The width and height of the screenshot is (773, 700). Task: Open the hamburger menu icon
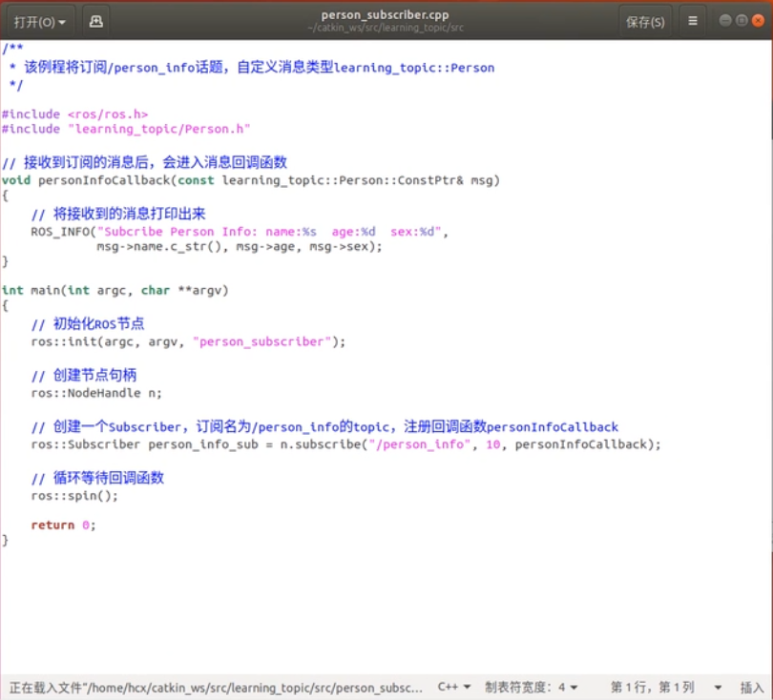(692, 21)
